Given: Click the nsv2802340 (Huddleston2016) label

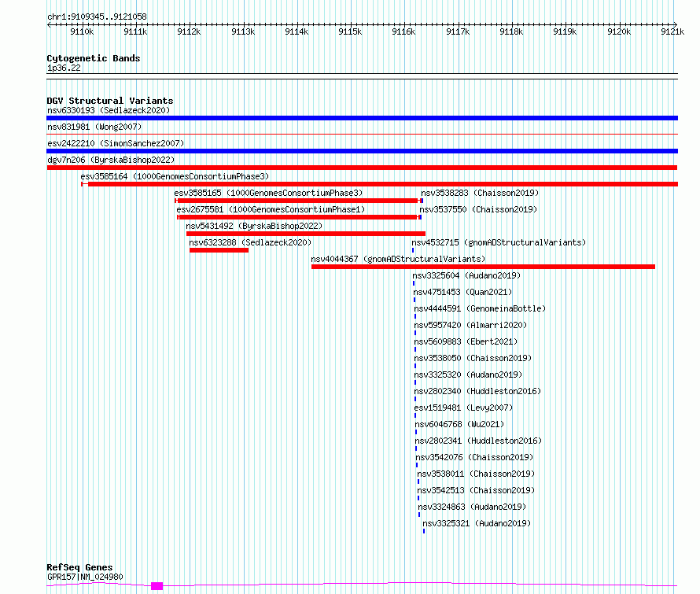Looking at the screenshot, I should pos(477,391).
